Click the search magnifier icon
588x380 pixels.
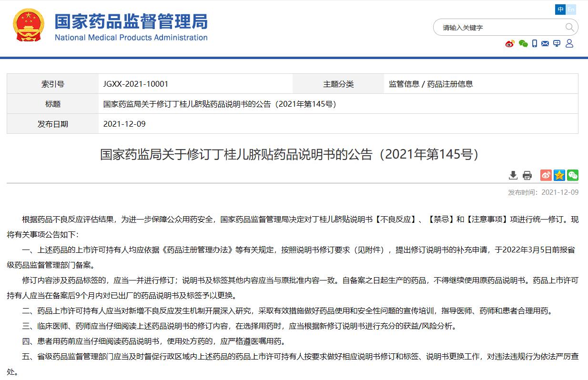click(569, 27)
